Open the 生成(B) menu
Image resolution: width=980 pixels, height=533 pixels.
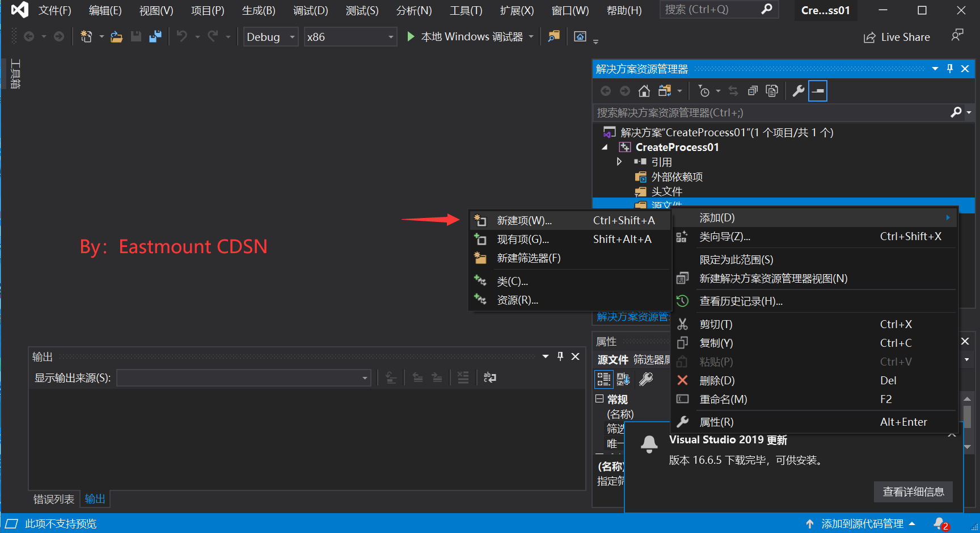point(259,11)
